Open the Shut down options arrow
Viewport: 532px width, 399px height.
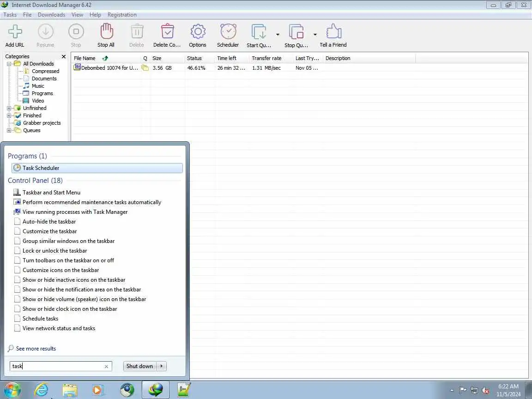pos(162,366)
